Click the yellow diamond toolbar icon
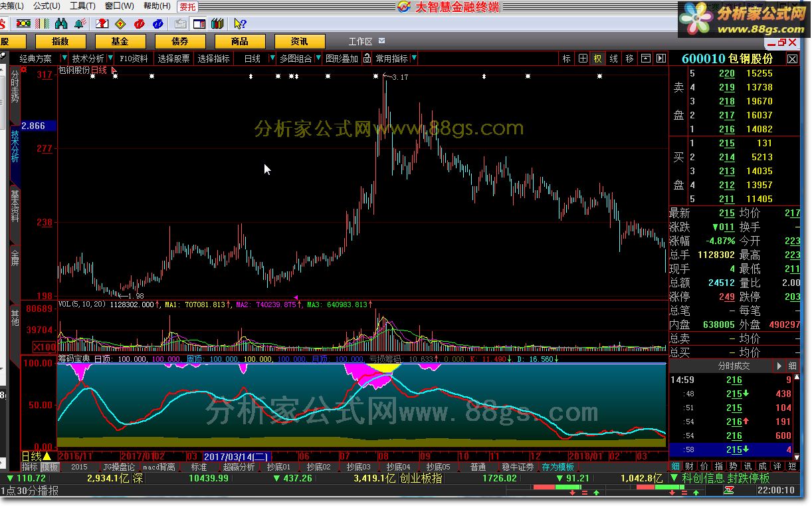Image resolution: width=812 pixels, height=506 pixels. coord(120,24)
